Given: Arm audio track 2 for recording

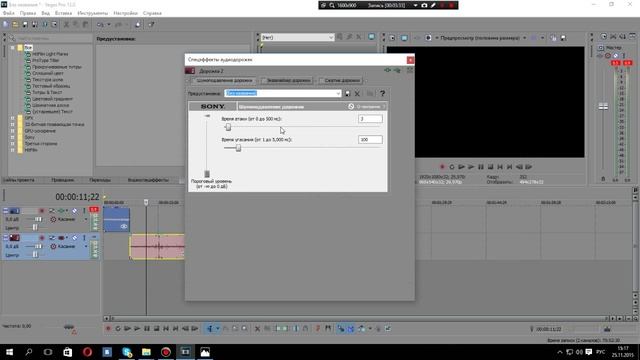Looking at the screenshot, I should [x=42, y=238].
